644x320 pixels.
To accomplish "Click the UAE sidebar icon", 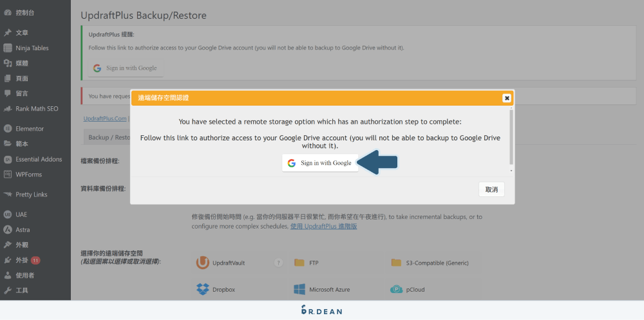I will (7, 214).
